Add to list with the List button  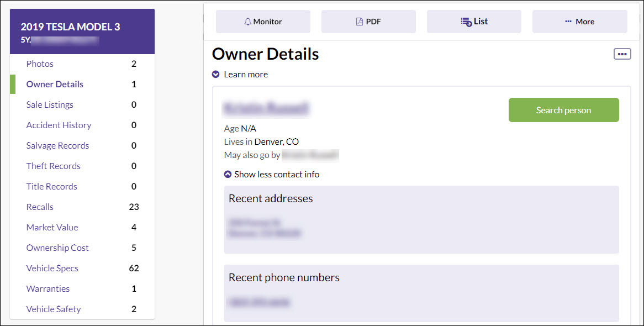click(x=474, y=22)
